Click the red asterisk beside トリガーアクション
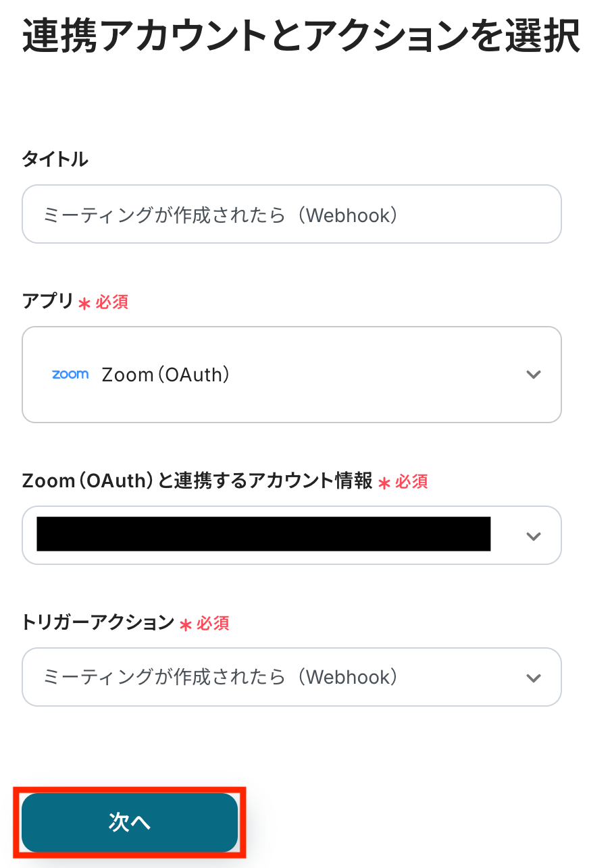 (186, 625)
